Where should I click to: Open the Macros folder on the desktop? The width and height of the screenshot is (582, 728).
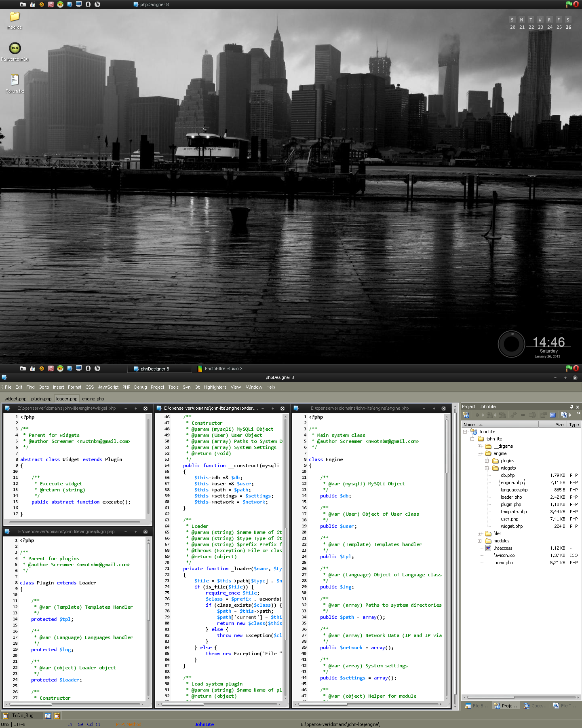[x=15, y=17]
